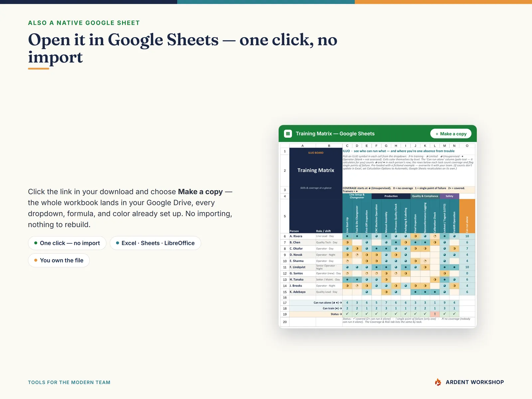The image size is (532, 399).
Task: Click the name cell K. Adebayo
Action: click(303, 292)
